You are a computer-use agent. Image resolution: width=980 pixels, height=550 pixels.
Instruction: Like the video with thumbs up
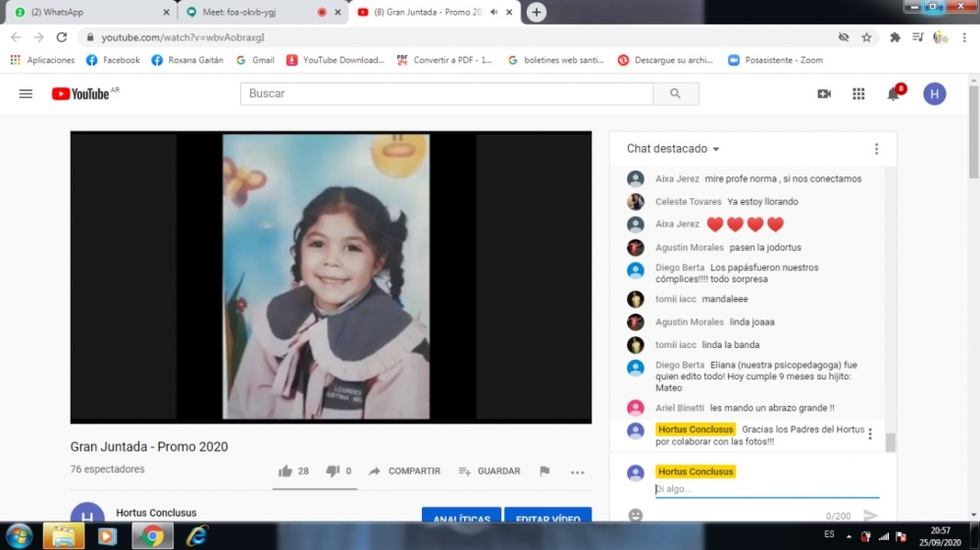click(285, 472)
